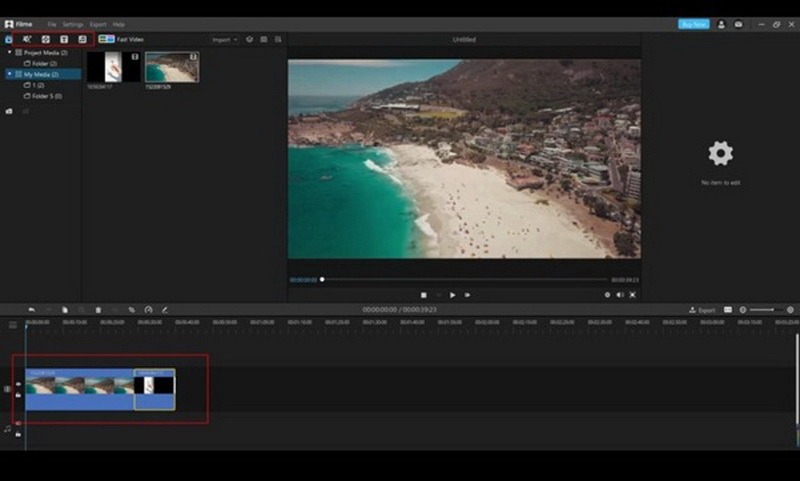Open the Import dropdown

(x=224, y=39)
